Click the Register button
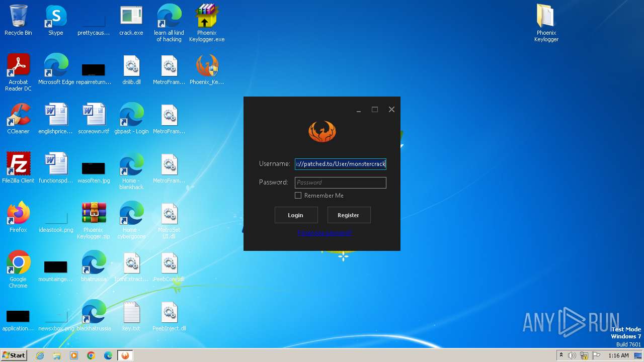Screen dimensions: 644x362 349,215
